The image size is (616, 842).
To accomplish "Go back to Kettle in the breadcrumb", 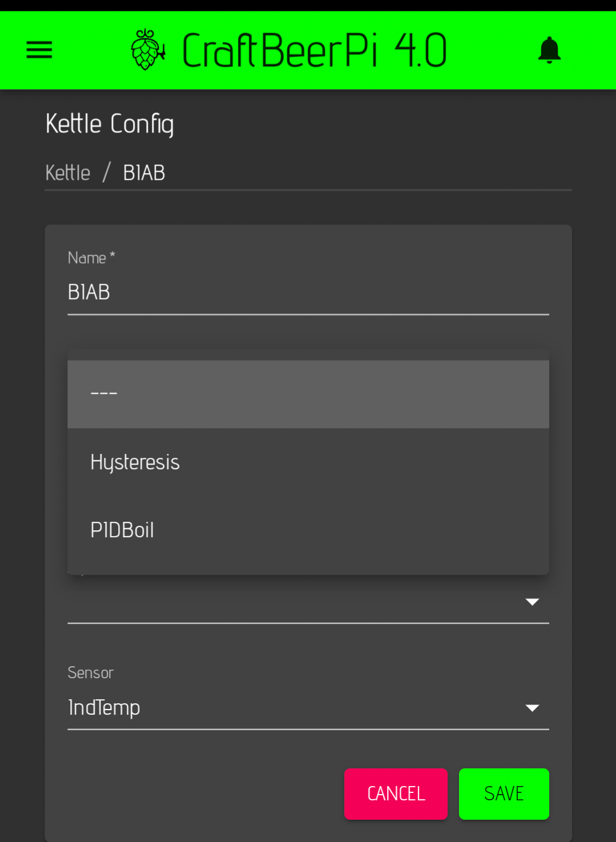I will point(67,172).
